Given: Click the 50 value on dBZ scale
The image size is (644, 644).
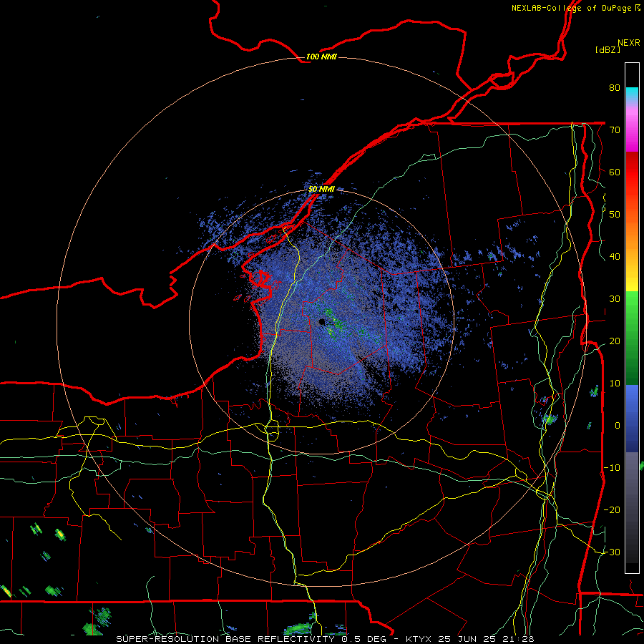Looking at the screenshot, I should coord(615,215).
